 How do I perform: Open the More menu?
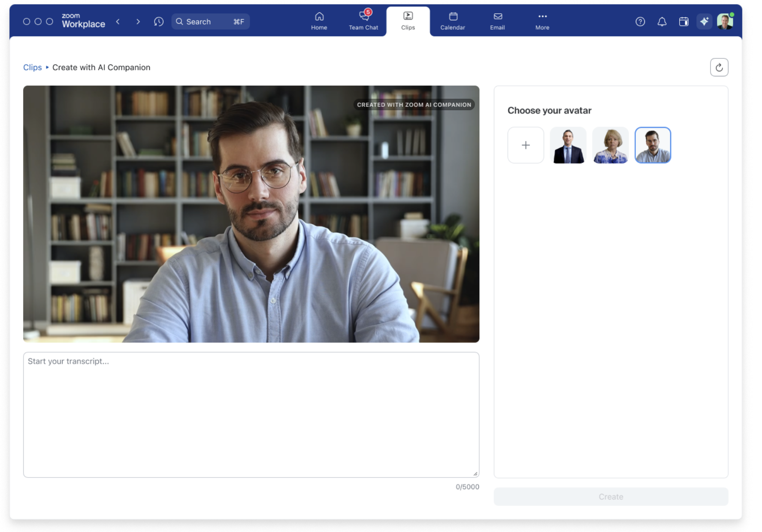coord(542,21)
